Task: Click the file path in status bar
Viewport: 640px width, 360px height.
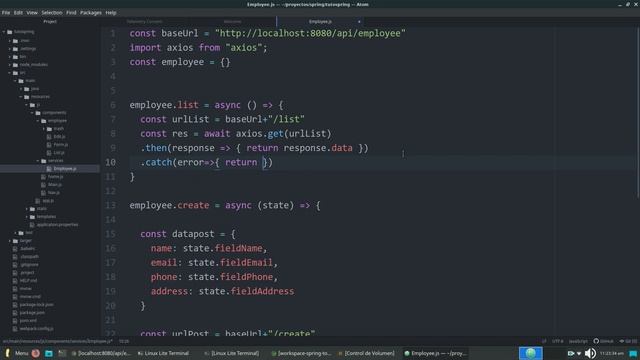Action: 58,341
